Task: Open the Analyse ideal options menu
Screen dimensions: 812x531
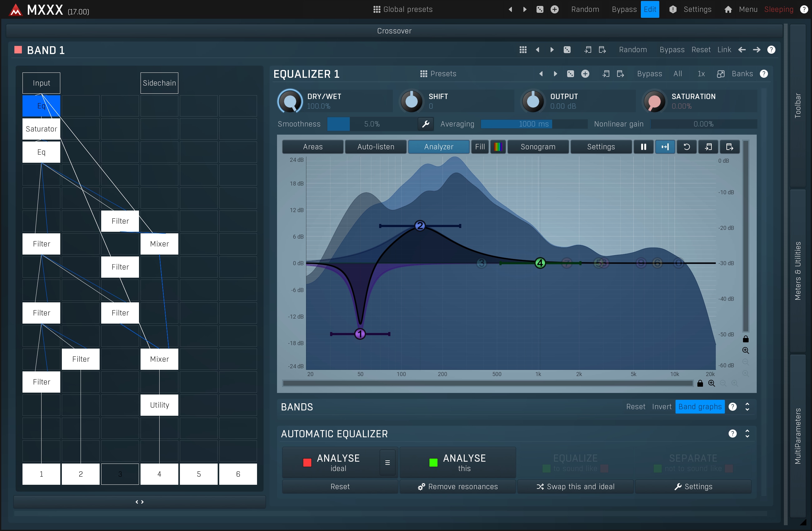Action: tap(387, 463)
